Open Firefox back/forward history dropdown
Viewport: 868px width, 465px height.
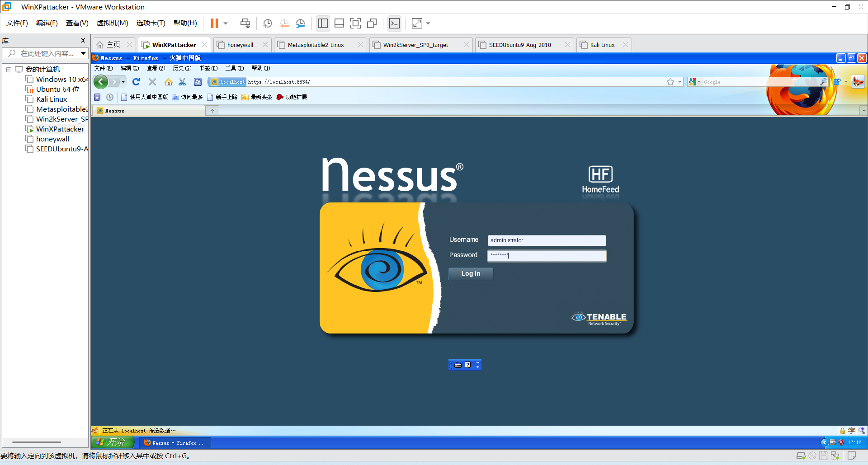point(123,82)
